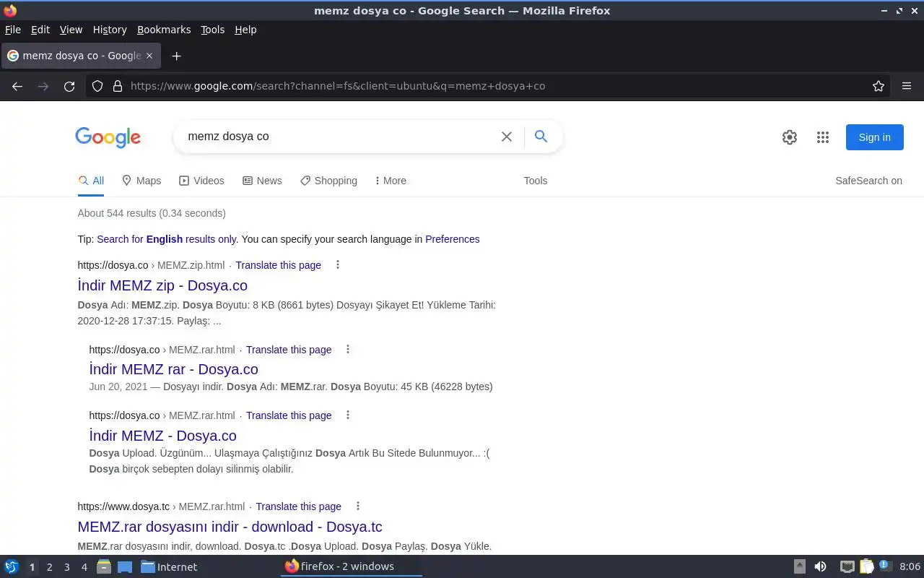The image size is (924, 578).
Task: Click the 8:06 clock
Action: 910,566
